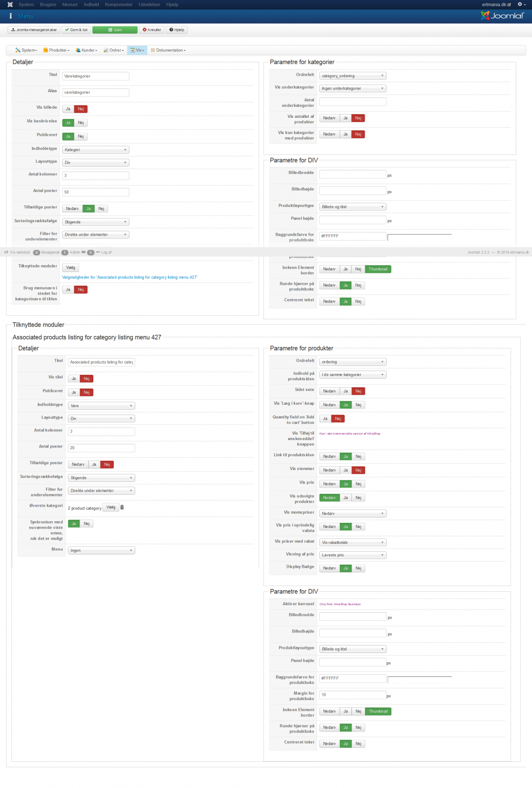Image resolution: width=532 pixels, height=788 pixels.
Task: Click the red cancel icon on Annuller
Action: (x=145, y=30)
